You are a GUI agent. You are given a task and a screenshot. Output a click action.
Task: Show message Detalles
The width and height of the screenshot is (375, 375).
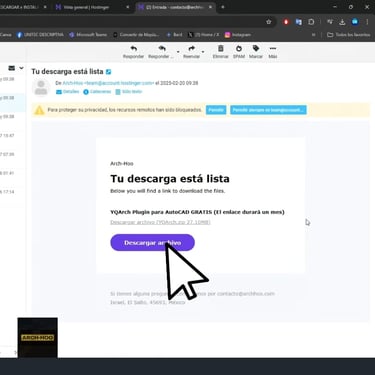coord(68,92)
